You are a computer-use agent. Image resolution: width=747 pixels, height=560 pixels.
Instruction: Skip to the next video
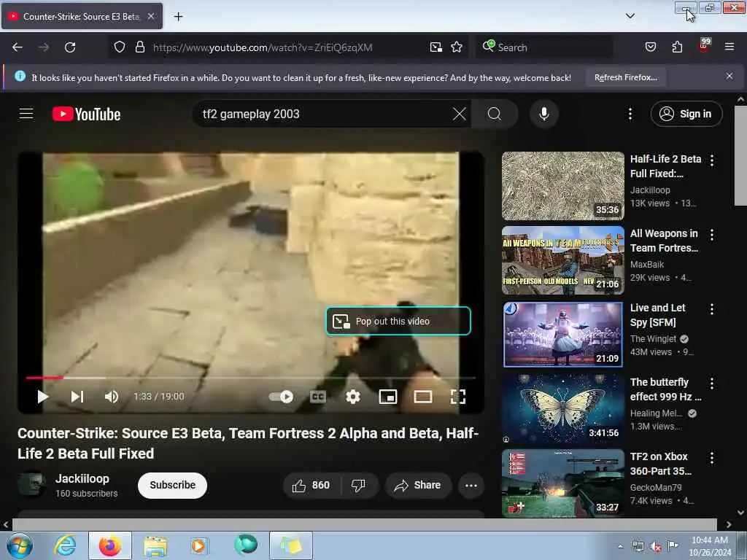(77, 397)
